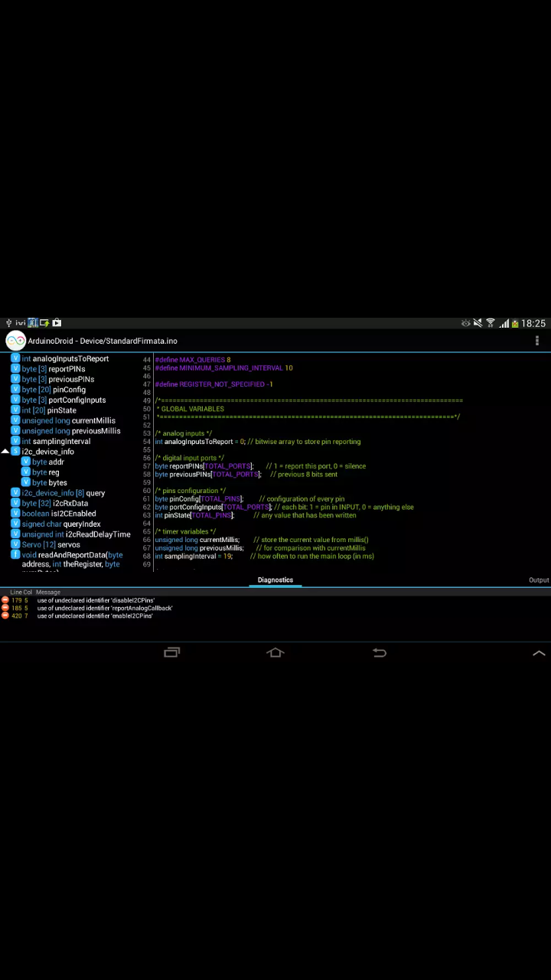Place cursor on '#define REGISTER_NOT_SPECIFIED -1' line
Screen dimensions: 551x980
[x=214, y=384]
